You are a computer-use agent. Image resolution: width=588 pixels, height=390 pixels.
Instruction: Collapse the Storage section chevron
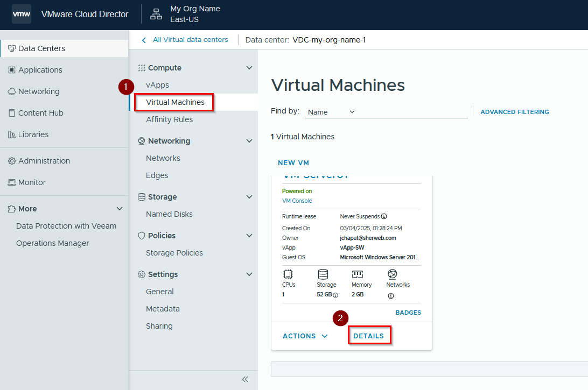pyautogui.click(x=249, y=197)
